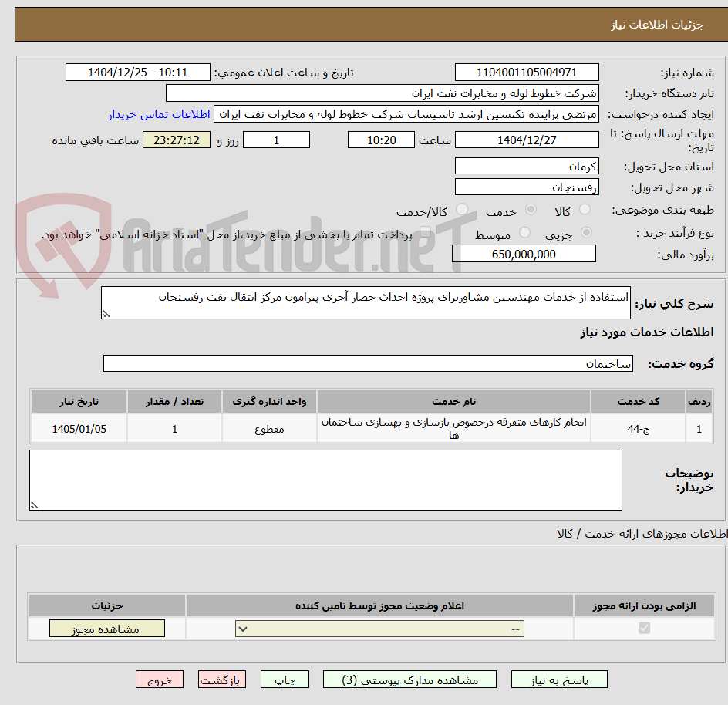Click the requester field مرتضی پراینده
728x705 pixels.
click(406, 114)
